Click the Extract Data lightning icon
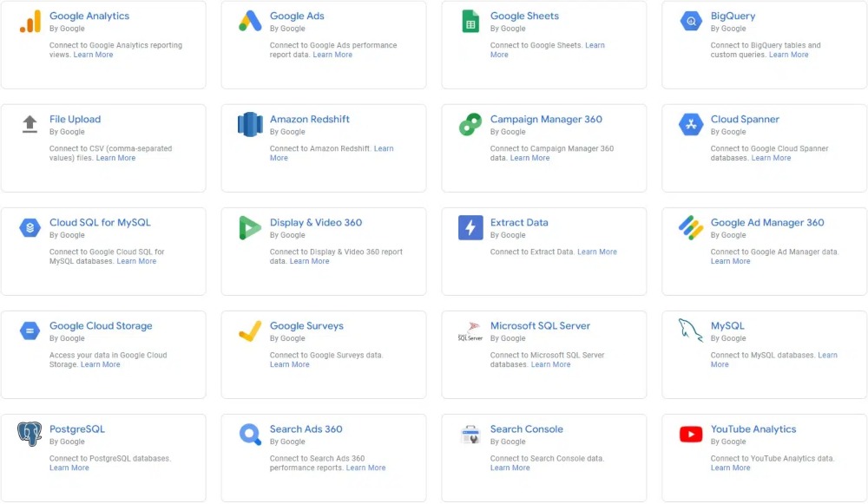The image size is (868, 504). [470, 228]
